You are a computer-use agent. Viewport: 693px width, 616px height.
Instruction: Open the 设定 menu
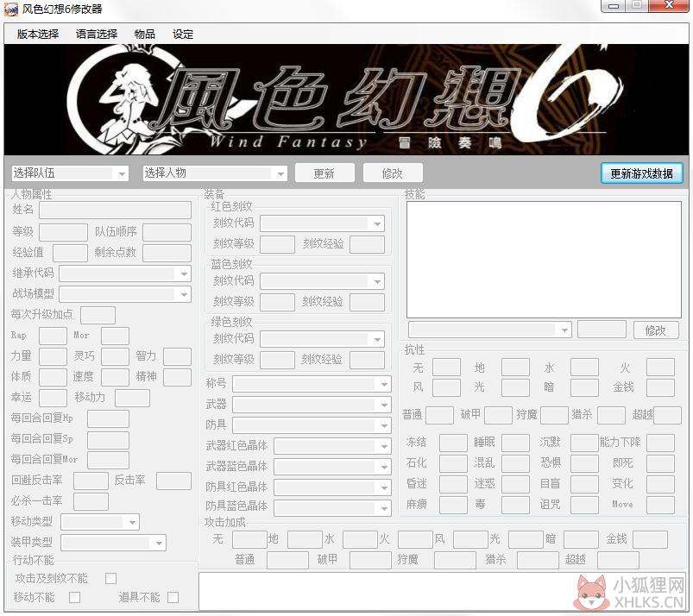click(x=183, y=34)
